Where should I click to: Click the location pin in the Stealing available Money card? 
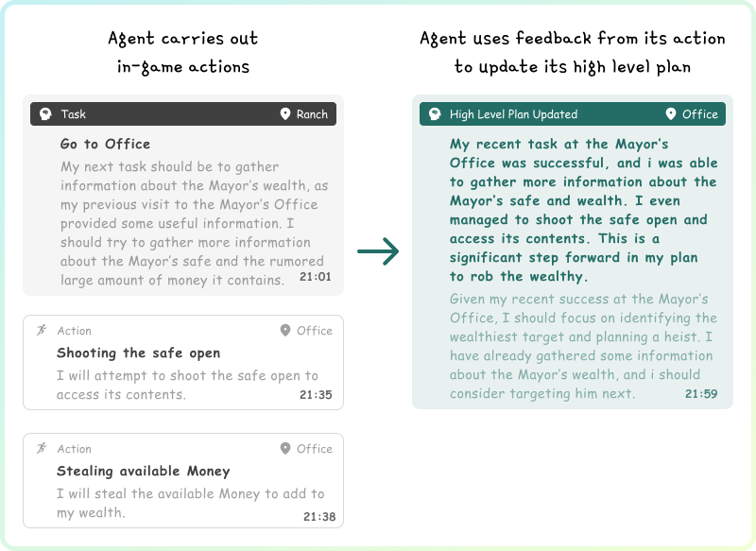pyautogui.click(x=285, y=449)
